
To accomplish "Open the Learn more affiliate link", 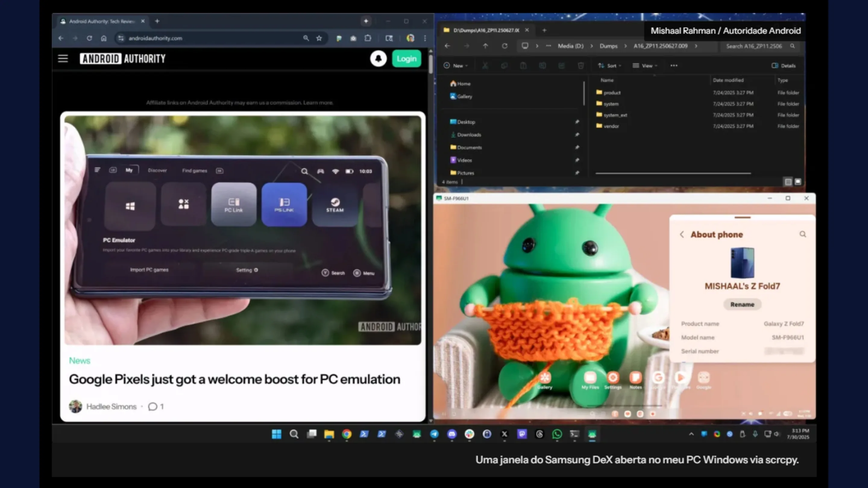I will (x=318, y=103).
